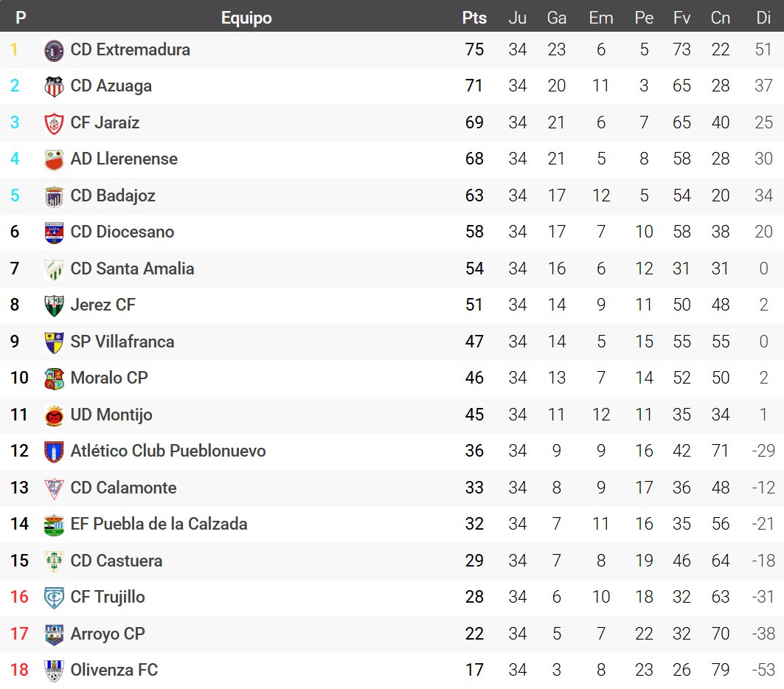Click the UD Montijo round crest
This screenshot has width=784, height=689.
coord(55,415)
